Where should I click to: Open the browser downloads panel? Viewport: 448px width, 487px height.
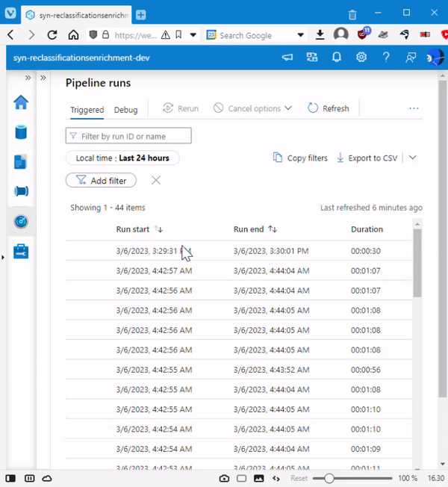(x=320, y=35)
